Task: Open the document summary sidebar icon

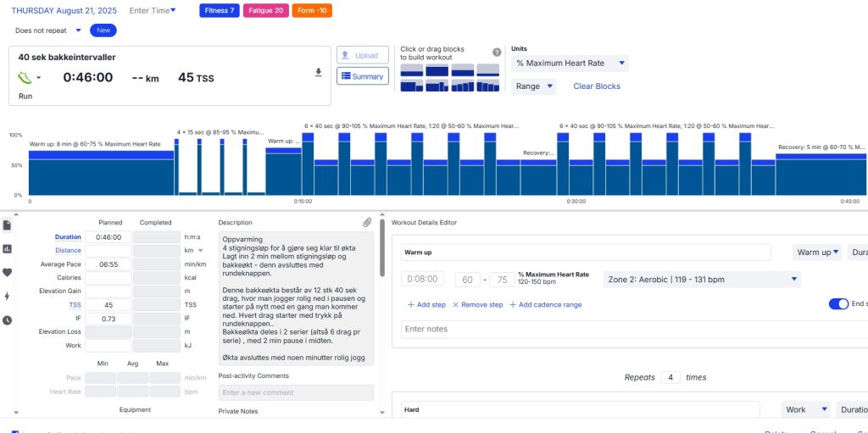Action: tap(8, 225)
